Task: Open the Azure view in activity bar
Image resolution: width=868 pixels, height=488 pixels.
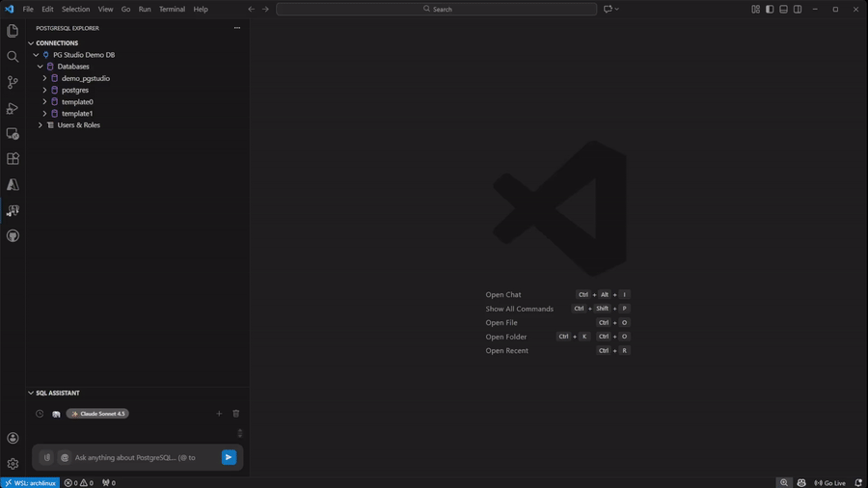Action: pyautogui.click(x=13, y=185)
